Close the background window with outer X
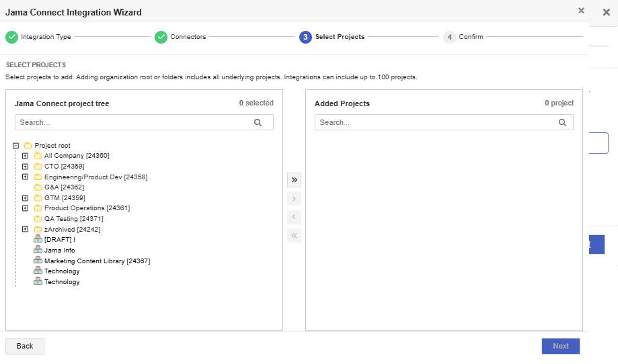 [x=606, y=12]
